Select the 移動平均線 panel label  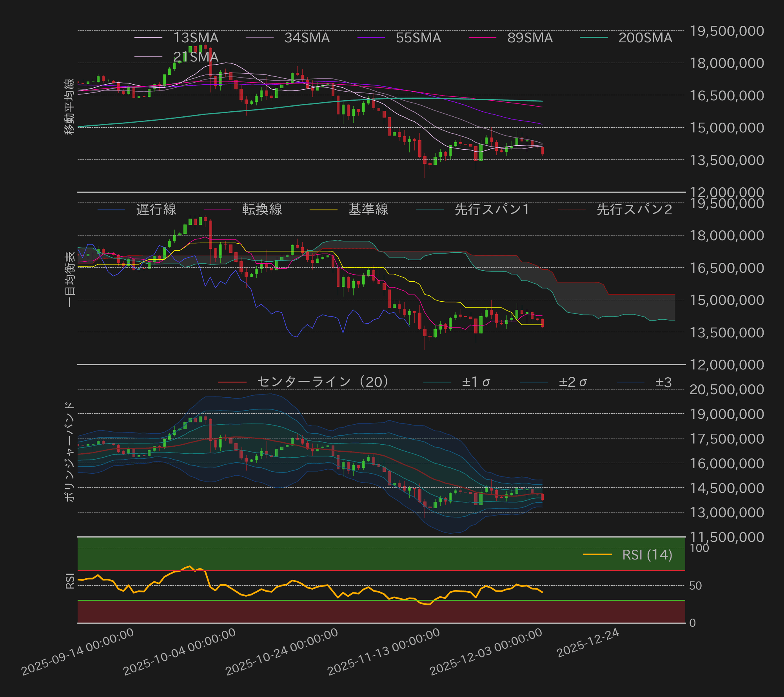click(x=68, y=106)
